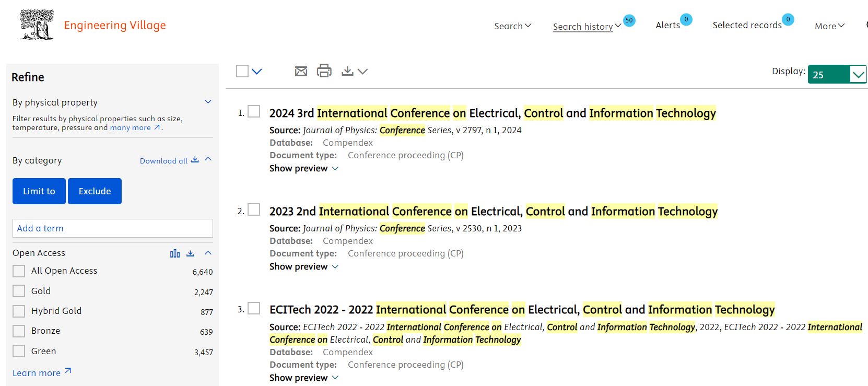Click the Search history count badge 50
868x386 pixels.
tap(629, 20)
